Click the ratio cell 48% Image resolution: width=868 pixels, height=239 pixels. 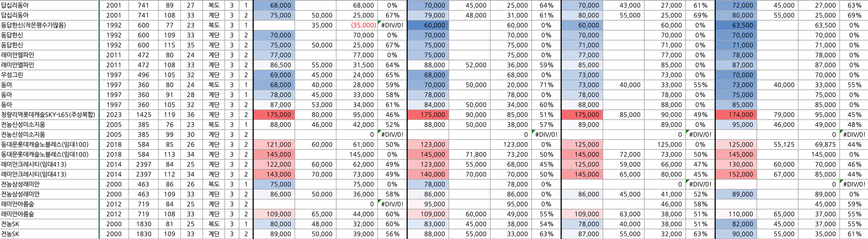pos(854,125)
